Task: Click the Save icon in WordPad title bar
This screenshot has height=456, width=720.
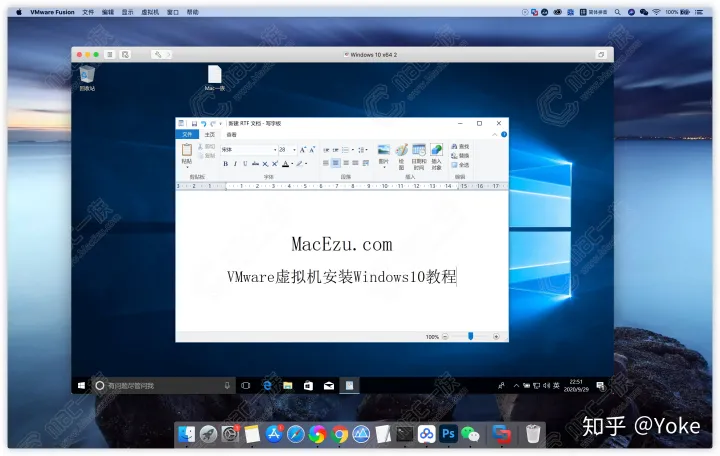Action: pos(194,124)
